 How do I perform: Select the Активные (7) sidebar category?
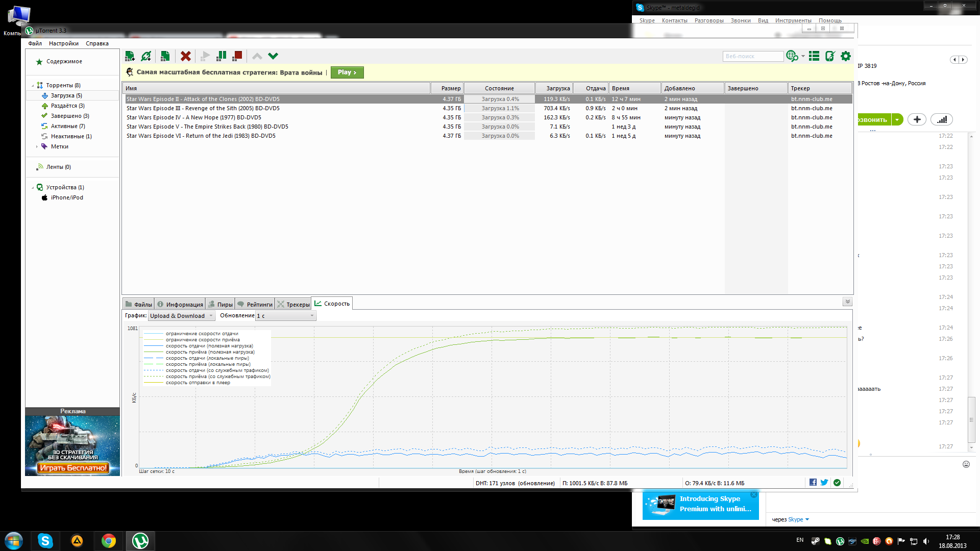click(x=68, y=126)
